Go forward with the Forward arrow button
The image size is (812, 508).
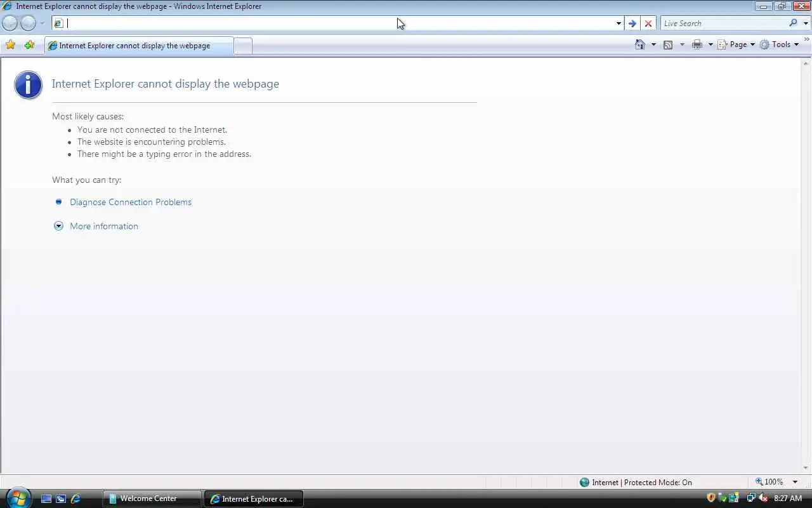[x=29, y=23]
